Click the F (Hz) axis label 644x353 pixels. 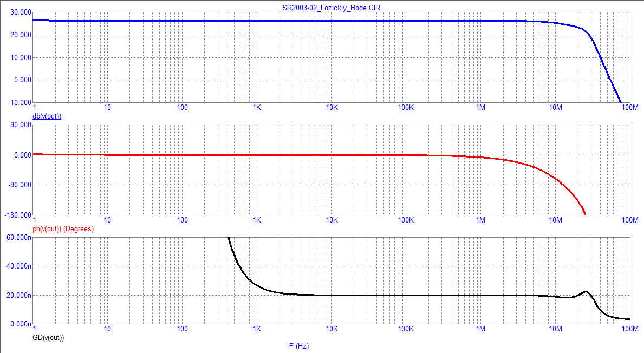click(298, 347)
